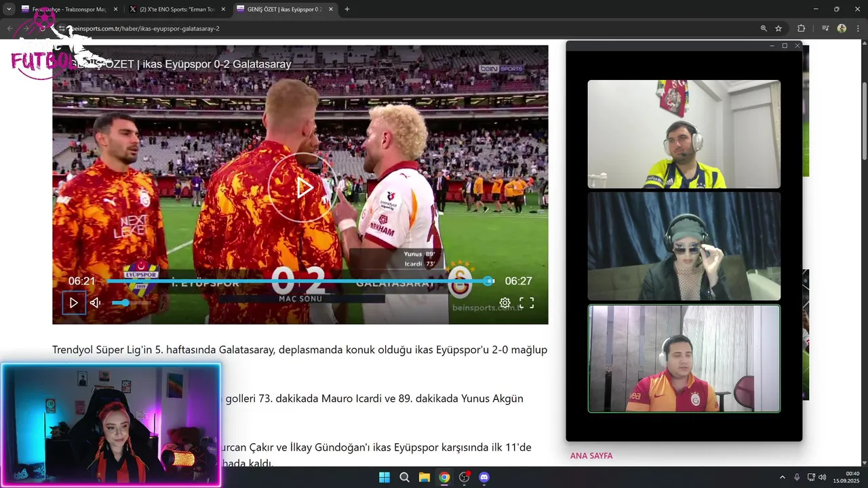Select the Fenerbahçe jersey webcam tile
Screen dimensions: 868x488
(684, 134)
